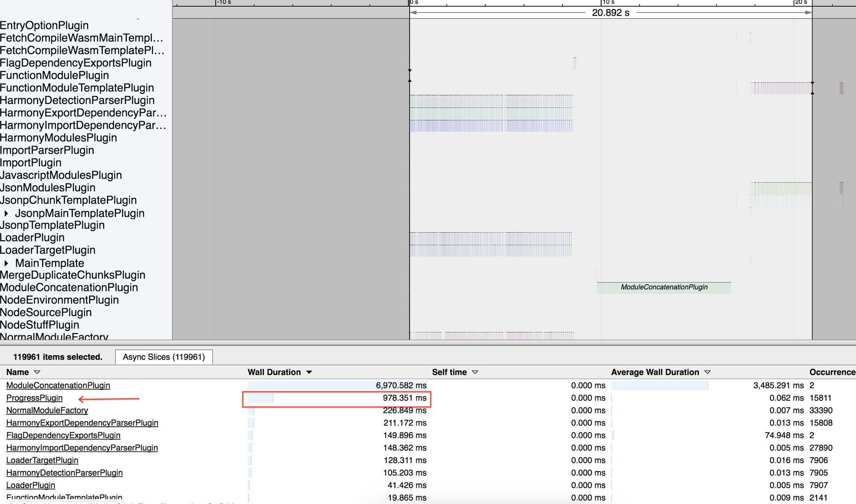
Task: Click the Self time sort arrow
Action: pos(475,372)
